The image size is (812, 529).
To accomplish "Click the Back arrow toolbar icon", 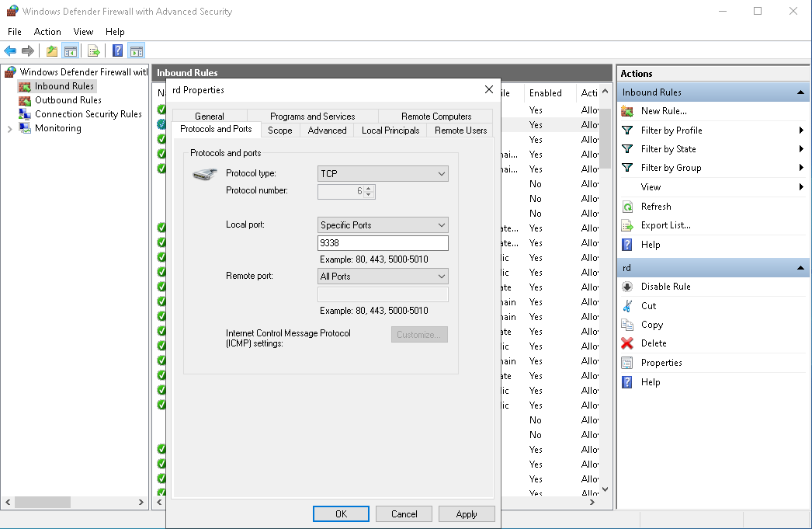I will point(10,50).
